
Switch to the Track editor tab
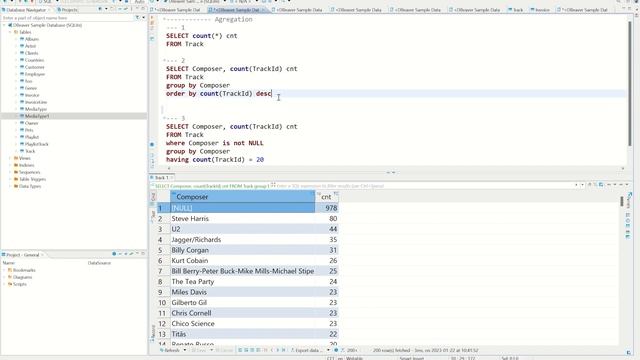coord(516,9)
